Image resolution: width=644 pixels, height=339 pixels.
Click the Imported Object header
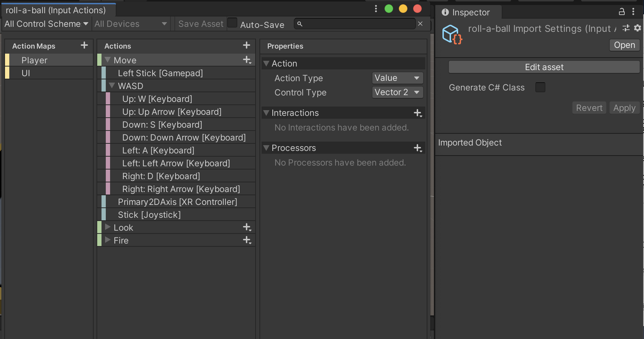coord(470,143)
